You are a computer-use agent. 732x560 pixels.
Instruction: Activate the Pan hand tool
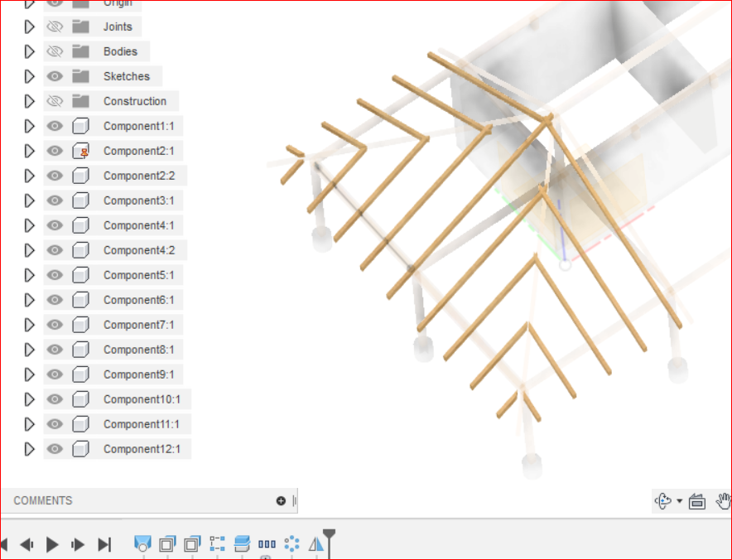pyautogui.click(x=723, y=500)
